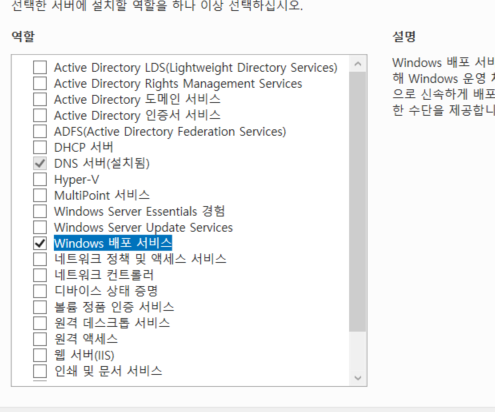The height and width of the screenshot is (412, 495).
Task: Check Active Directory LDS role checkbox
Action: [40, 67]
